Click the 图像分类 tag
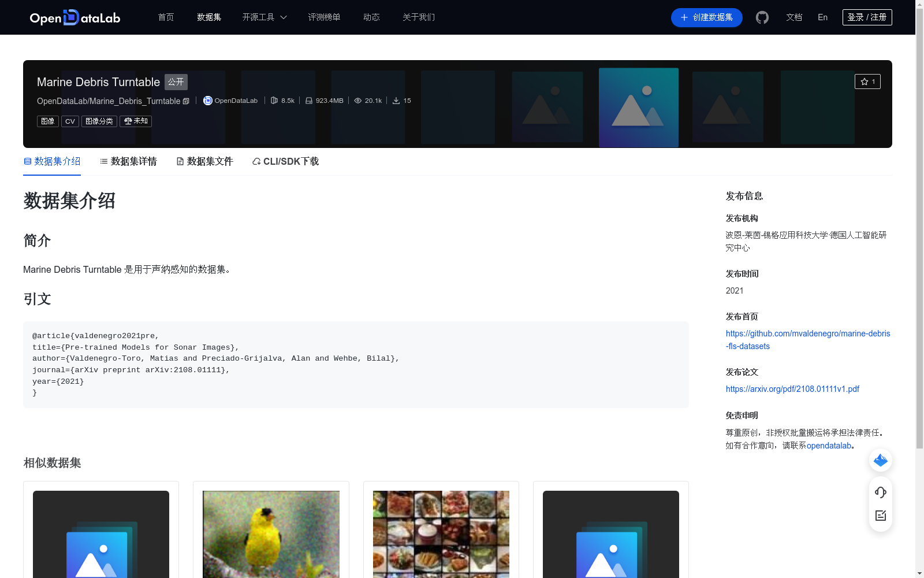Image resolution: width=924 pixels, height=578 pixels. [99, 121]
